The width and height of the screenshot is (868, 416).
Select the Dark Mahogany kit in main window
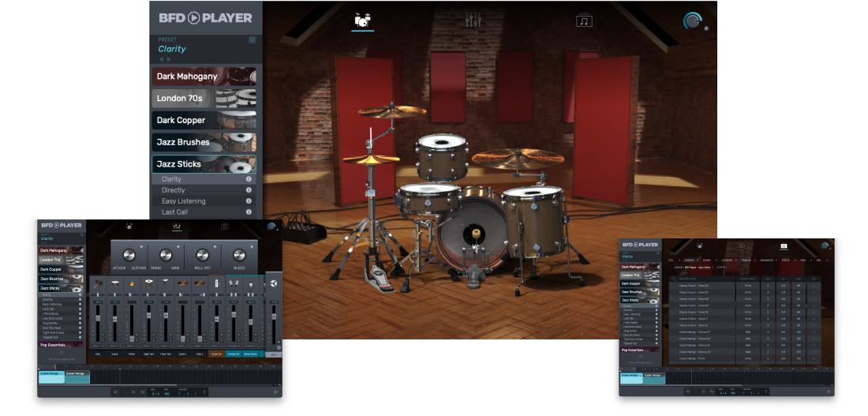tap(204, 77)
